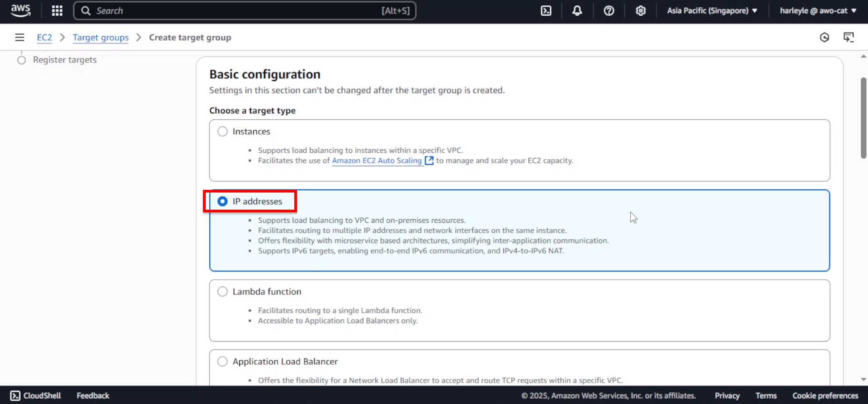Click the hexagon info panel icon
The image size is (868, 404).
pos(824,37)
